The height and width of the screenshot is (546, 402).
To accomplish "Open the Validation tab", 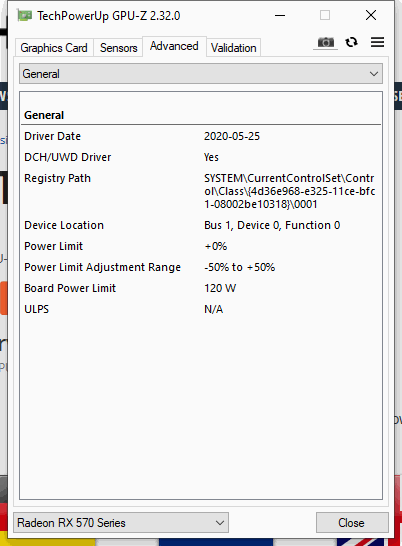I will [x=233, y=48].
